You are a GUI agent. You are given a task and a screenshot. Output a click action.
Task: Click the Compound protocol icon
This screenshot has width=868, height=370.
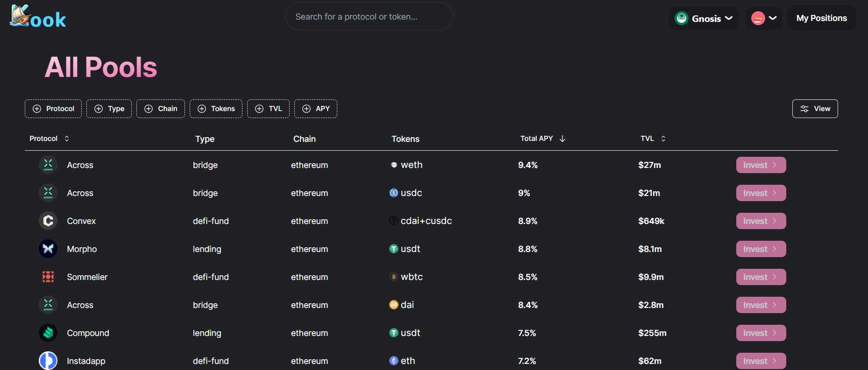[48, 333]
